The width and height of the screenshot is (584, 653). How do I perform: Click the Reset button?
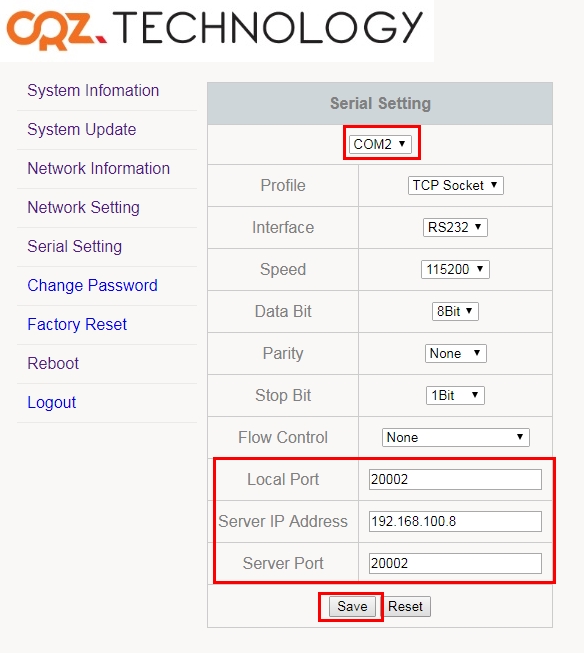(x=405, y=607)
